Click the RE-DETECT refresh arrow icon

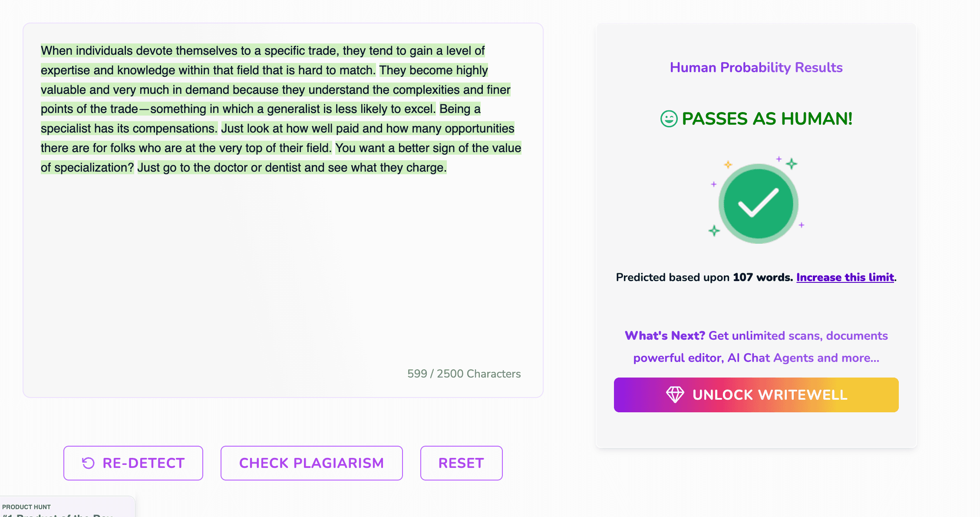click(x=88, y=463)
